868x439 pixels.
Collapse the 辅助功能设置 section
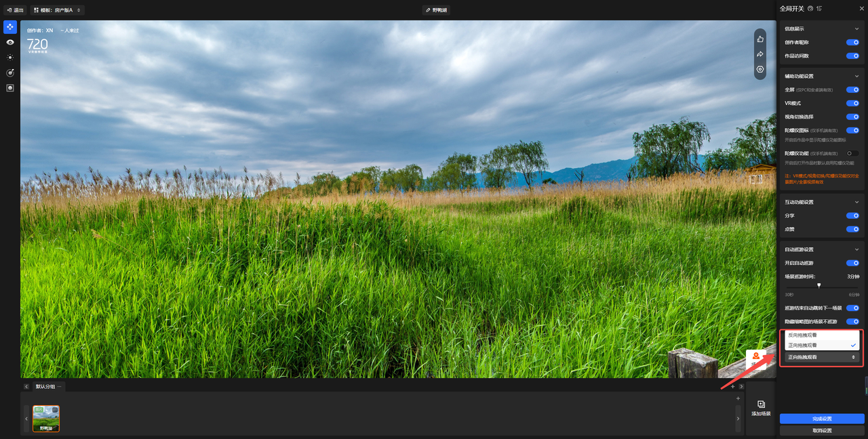[856, 76]
